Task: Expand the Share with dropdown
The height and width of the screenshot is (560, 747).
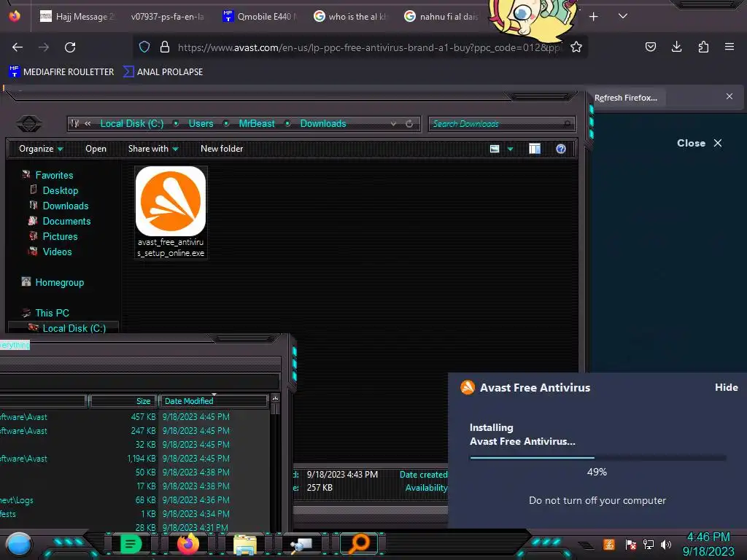Action: (153, 149)
